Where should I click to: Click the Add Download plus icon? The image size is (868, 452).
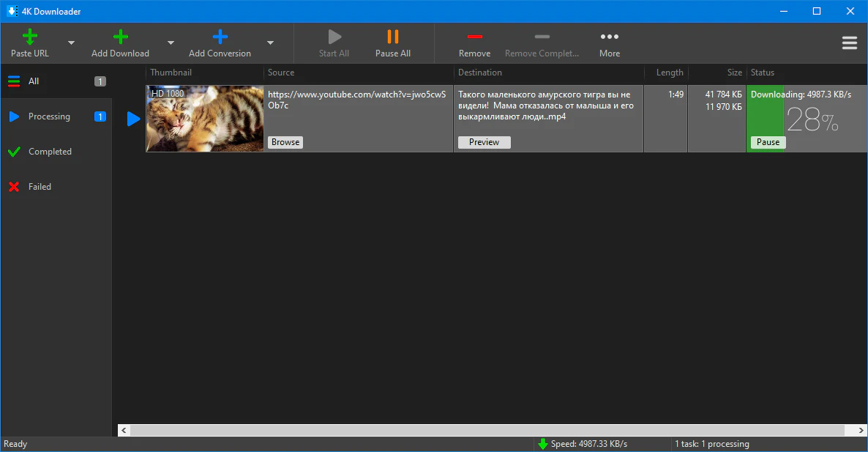(x=120, y=37)
